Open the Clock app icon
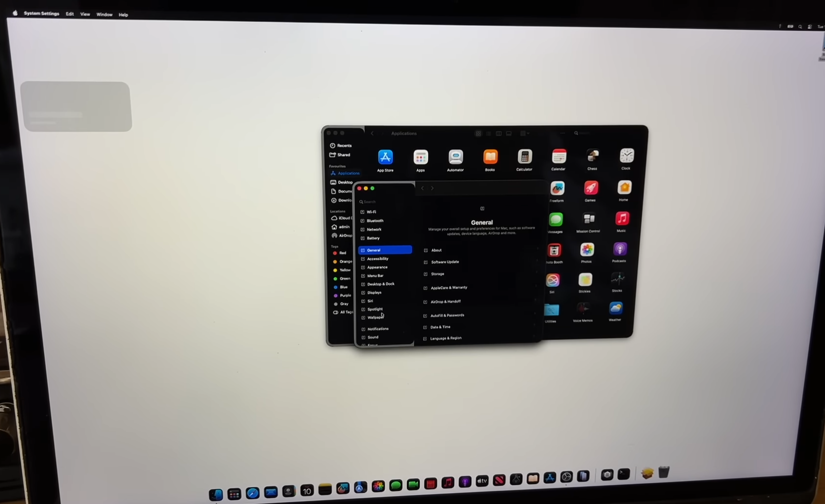The height and width of the screenshot is (504, 825). pos(627,155)
